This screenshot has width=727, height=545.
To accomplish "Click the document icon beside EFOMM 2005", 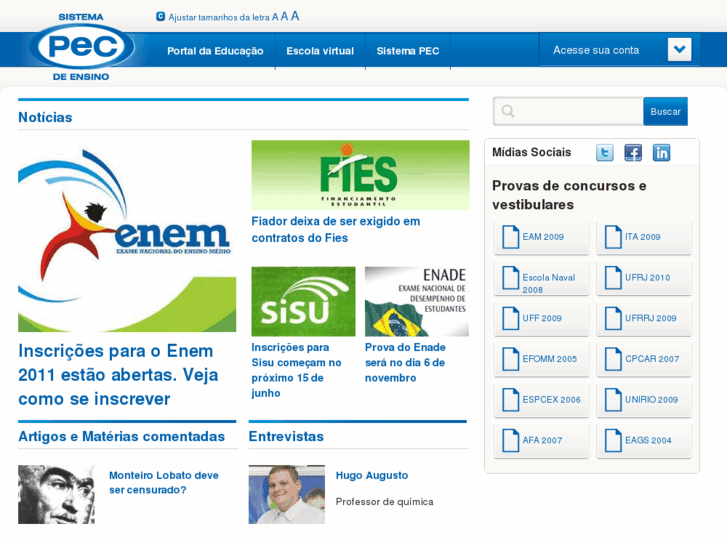I will 510,359.
